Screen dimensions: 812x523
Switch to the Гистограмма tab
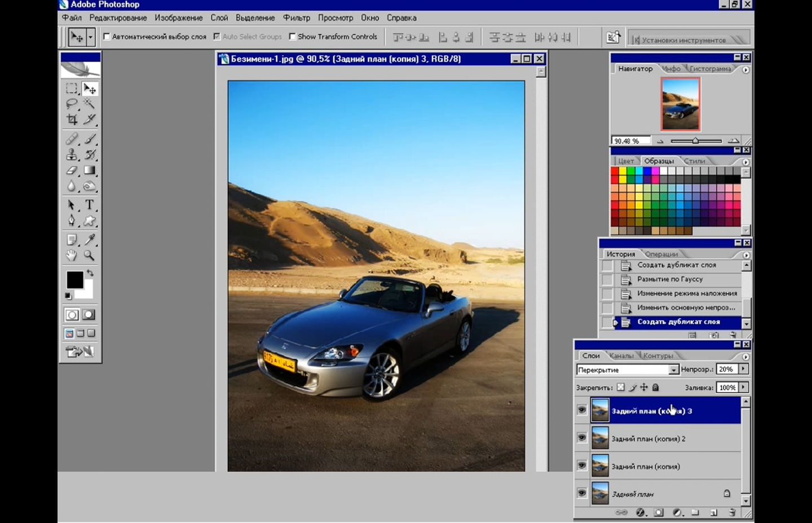pyautogui.click(x=710, y=69)
